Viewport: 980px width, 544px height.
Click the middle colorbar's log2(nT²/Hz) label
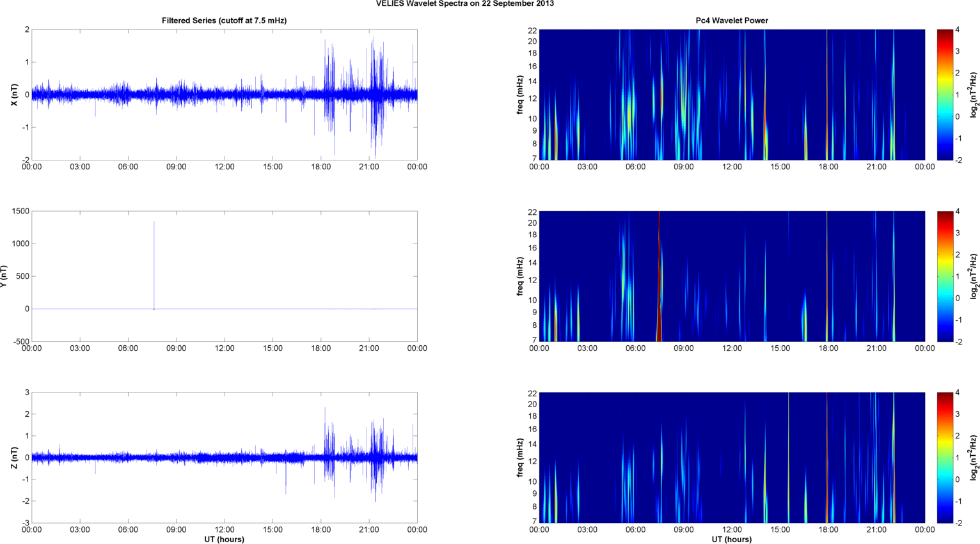(974, 276)
